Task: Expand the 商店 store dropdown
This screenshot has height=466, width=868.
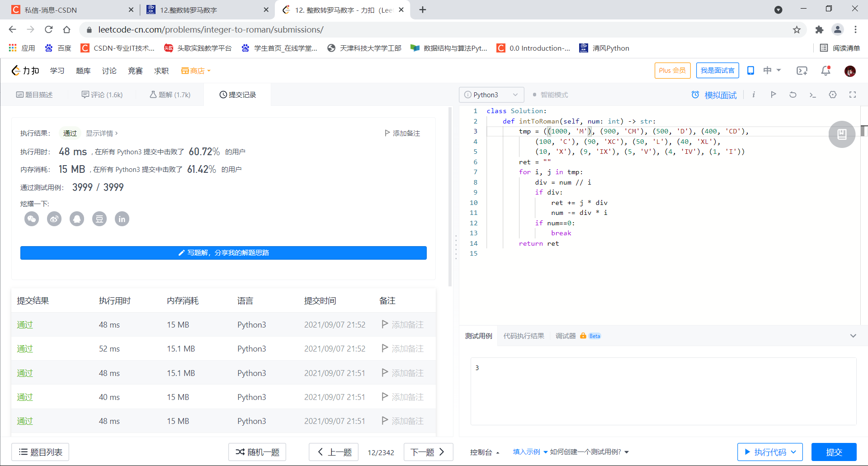Action: click(196, 71)
